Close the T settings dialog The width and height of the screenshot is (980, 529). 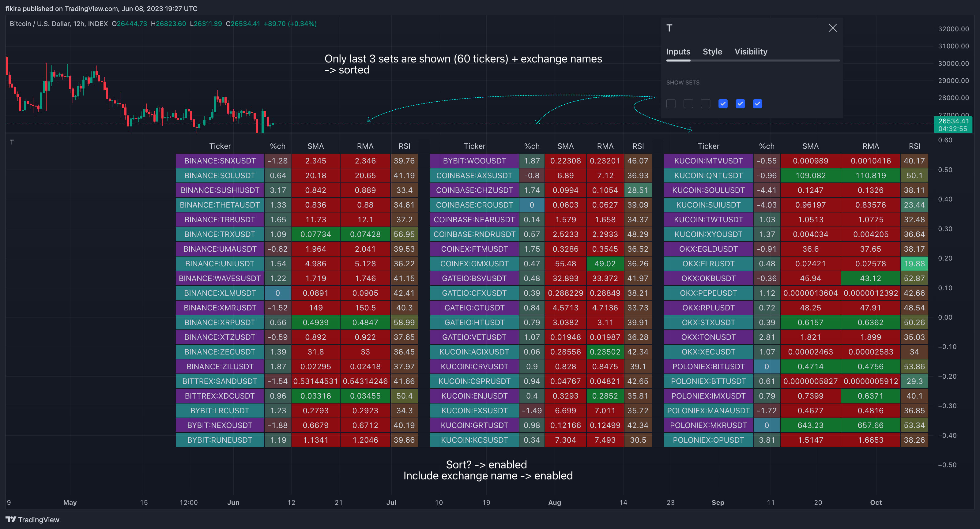coord(832,28)
